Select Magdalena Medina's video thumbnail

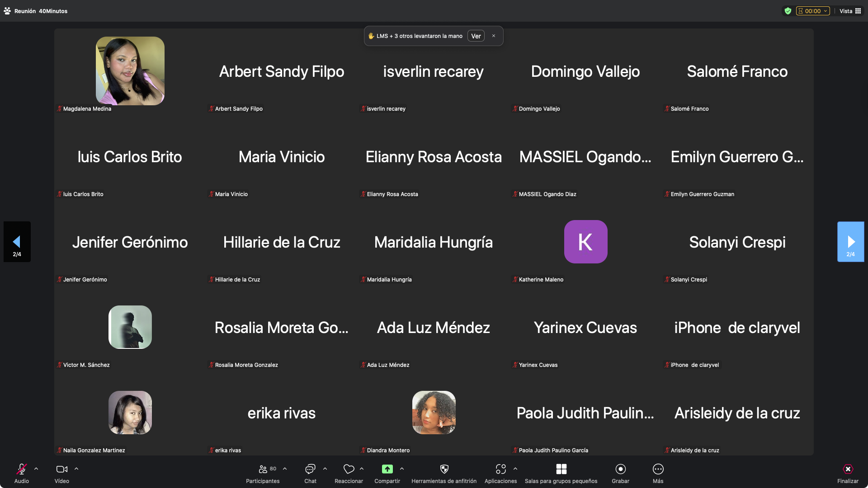point(130,71)
